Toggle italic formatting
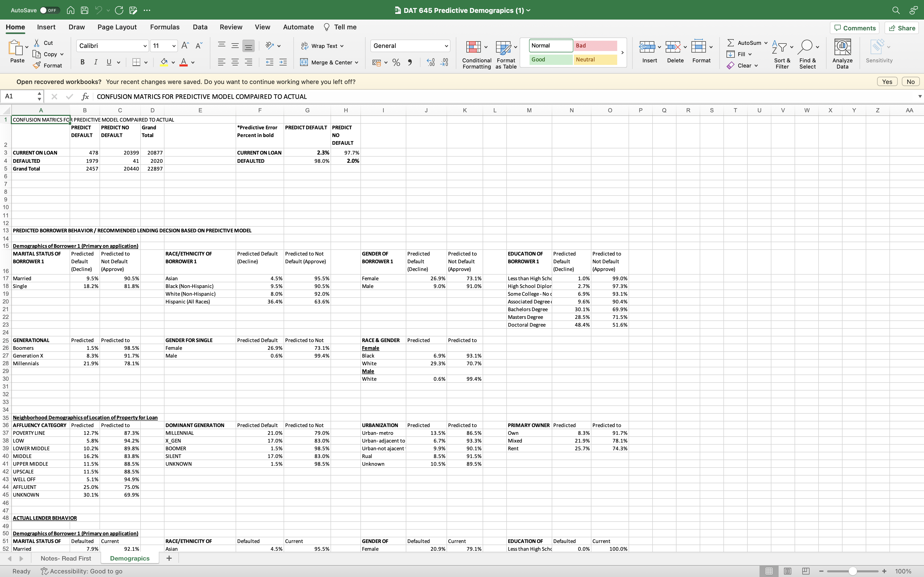Image resolution: width=924 pixels, height=577 pixels. pyautogui.click(x=95, y=62)
